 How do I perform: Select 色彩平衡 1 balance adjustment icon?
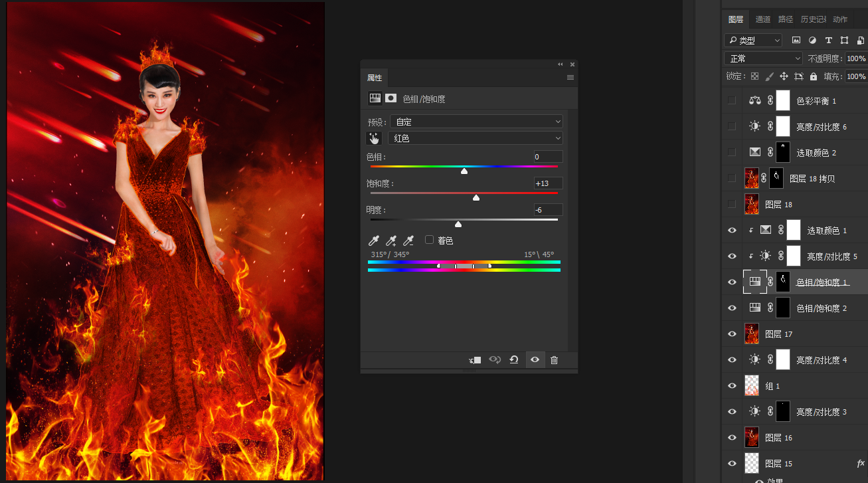754,100
